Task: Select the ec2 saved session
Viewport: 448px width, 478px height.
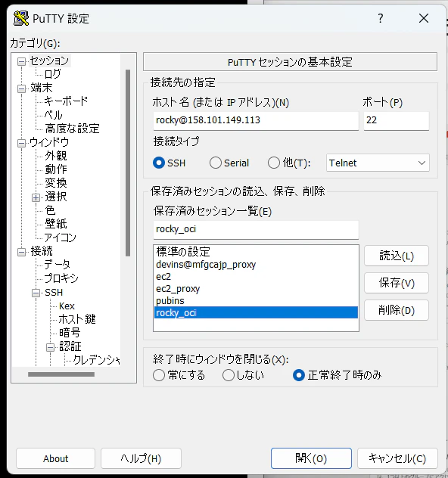Action: click(256, 277)
